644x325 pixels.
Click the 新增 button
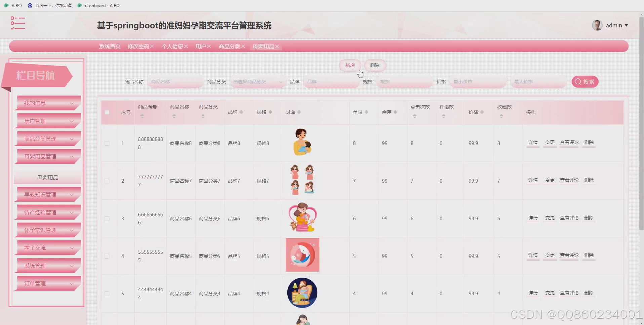click(x=350, y=65)
